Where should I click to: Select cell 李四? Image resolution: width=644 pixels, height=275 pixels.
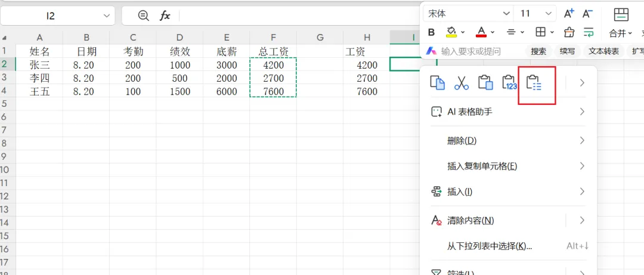point(39,78)
